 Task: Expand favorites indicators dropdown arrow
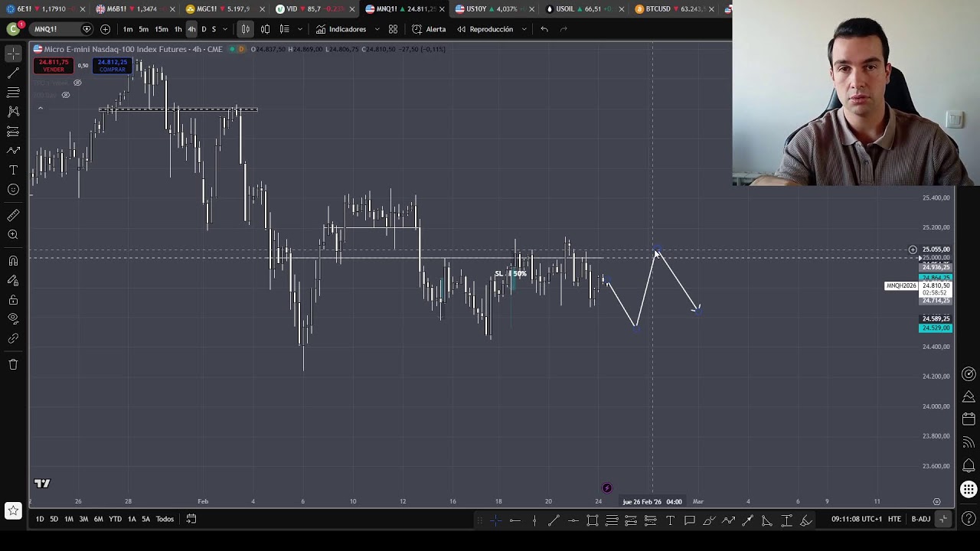[377, 29]
